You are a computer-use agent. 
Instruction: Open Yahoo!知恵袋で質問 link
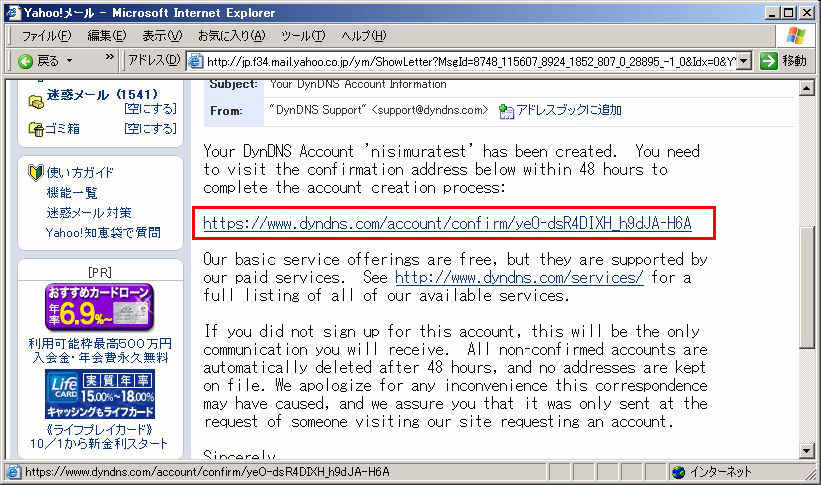click(103, 233)
